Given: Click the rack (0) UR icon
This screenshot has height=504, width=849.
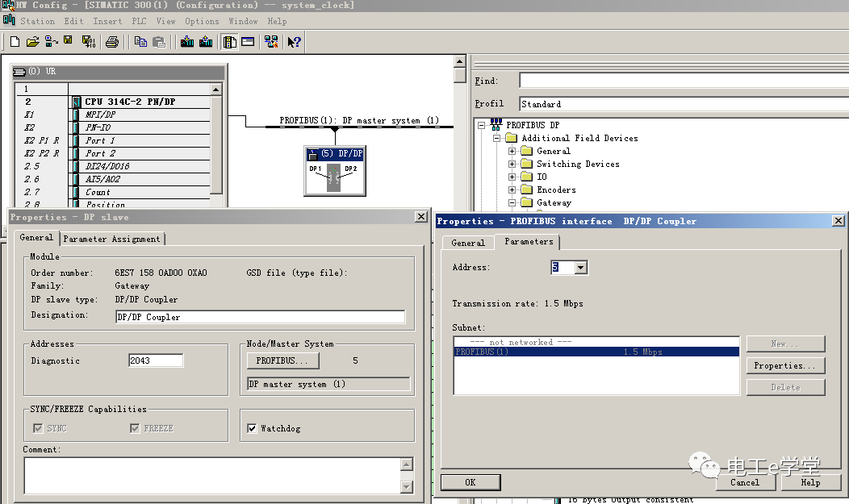Looking at the screenshot, I should (x=19, y=72).
